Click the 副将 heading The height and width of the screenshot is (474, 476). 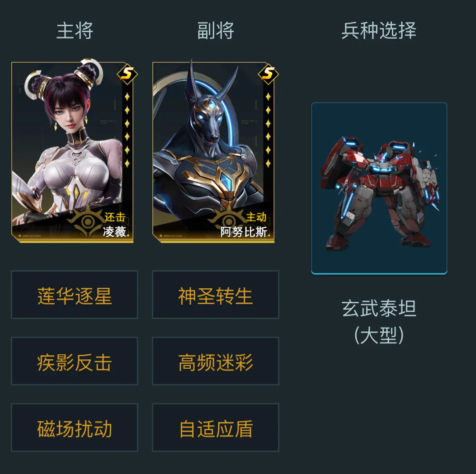(216, 31)
